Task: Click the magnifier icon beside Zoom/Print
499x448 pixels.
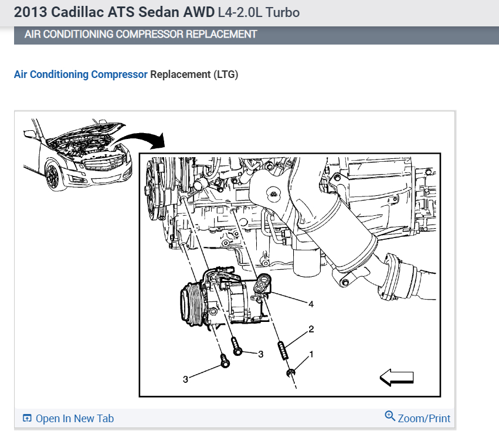Action: coord(390,416)
